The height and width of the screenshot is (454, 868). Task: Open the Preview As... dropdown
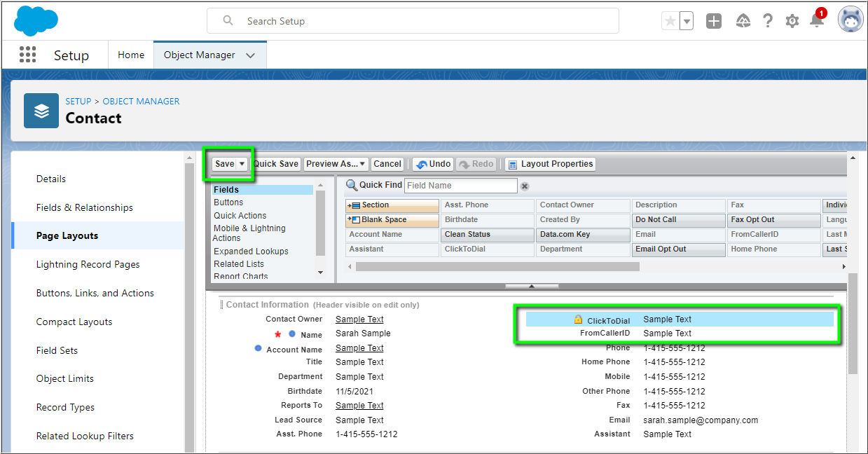(x=336, y=164)
